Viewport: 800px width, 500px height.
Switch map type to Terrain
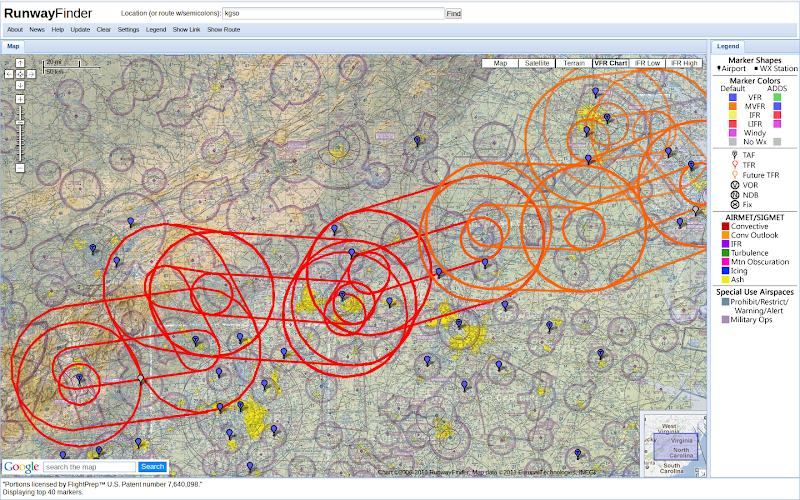[x=574, y=63]
